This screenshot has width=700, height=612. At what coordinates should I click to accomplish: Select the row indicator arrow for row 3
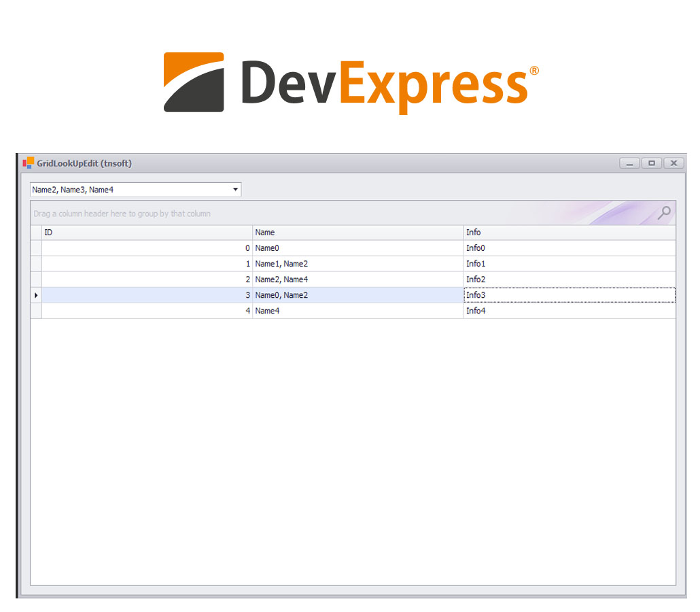pos(36,295)
